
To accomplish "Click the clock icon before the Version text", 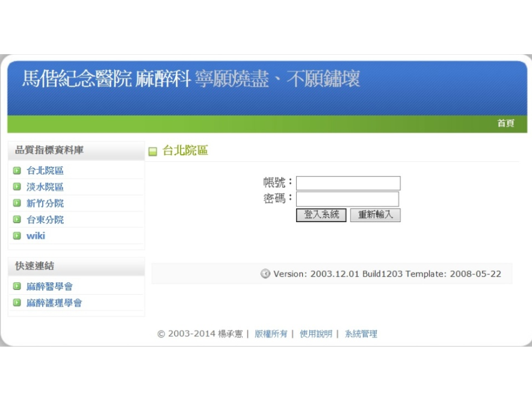I will tap(265, 273).
